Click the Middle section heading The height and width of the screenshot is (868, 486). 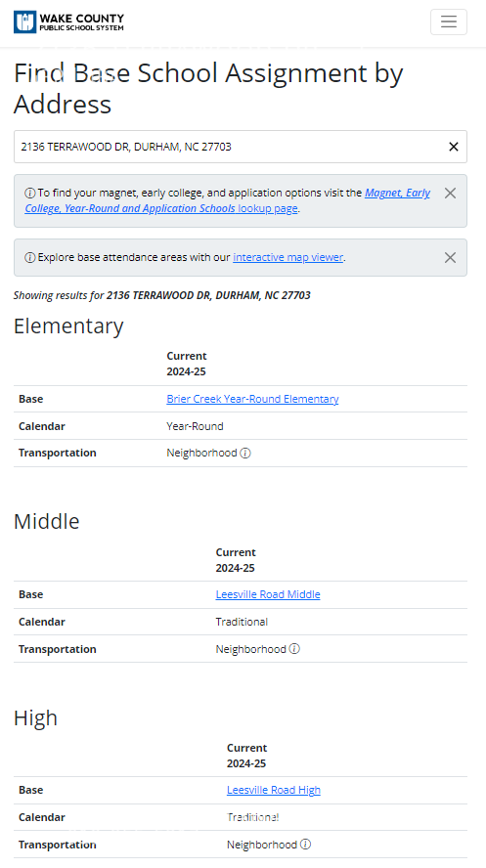(x=47, y=521)
